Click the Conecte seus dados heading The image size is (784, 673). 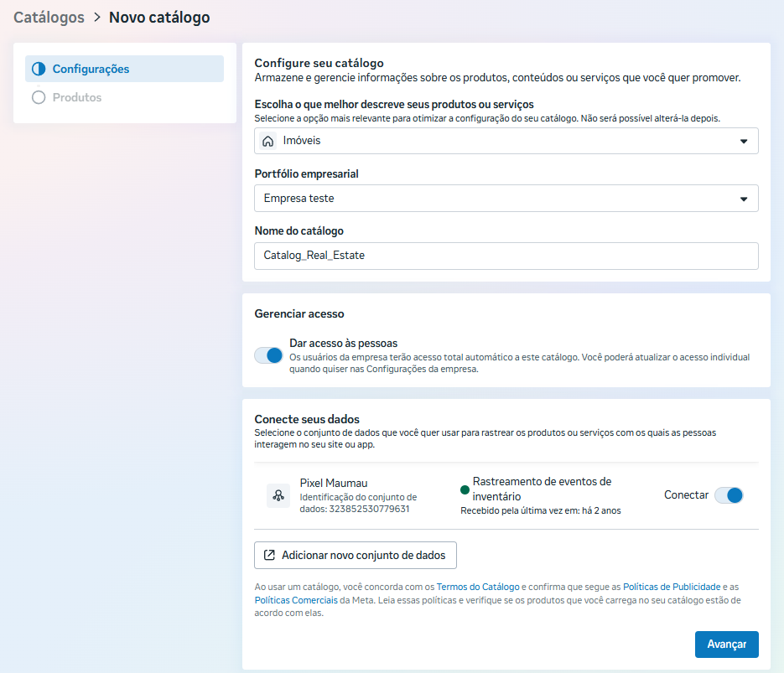307,419
